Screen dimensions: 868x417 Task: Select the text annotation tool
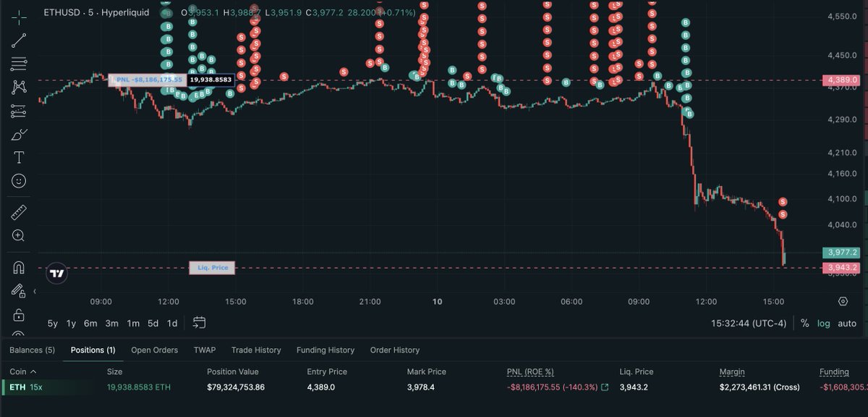point(19,157)
